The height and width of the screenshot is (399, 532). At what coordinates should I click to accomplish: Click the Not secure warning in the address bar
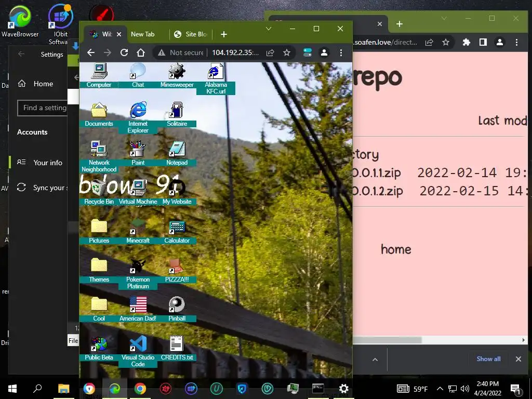pos(180,52)
